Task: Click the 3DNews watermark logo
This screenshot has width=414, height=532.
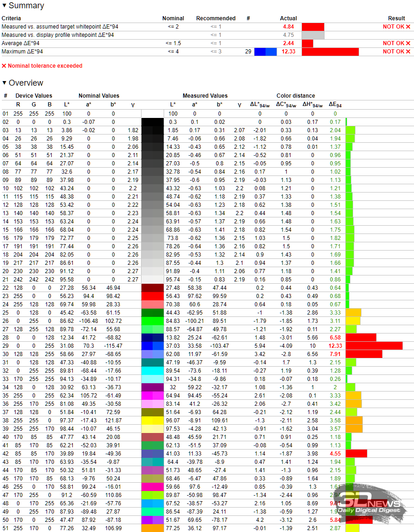Action: (369, 503)
